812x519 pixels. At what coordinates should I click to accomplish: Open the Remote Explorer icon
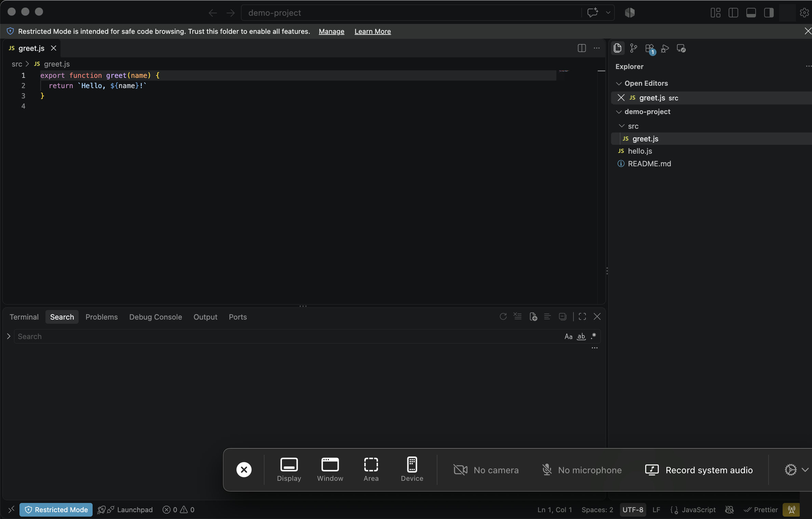(x=681, y=48)
